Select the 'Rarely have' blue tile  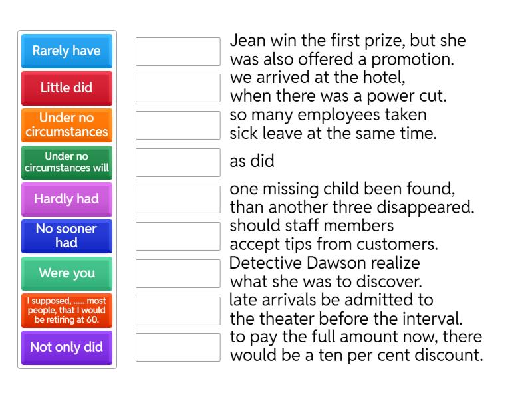[x=66, y=51]
